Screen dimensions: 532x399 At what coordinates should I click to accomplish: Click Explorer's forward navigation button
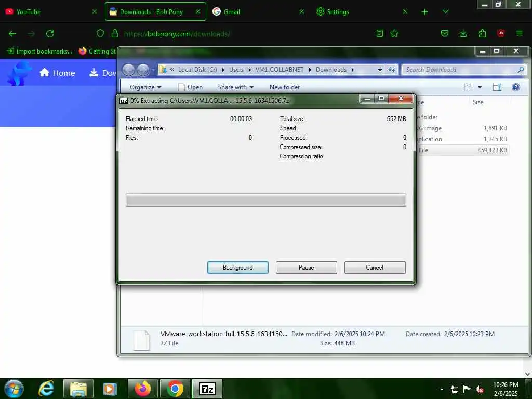click(143, 70)
